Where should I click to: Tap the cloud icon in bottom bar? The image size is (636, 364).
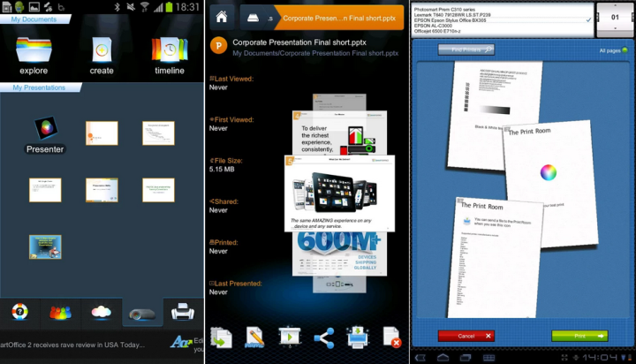(101, 313)
